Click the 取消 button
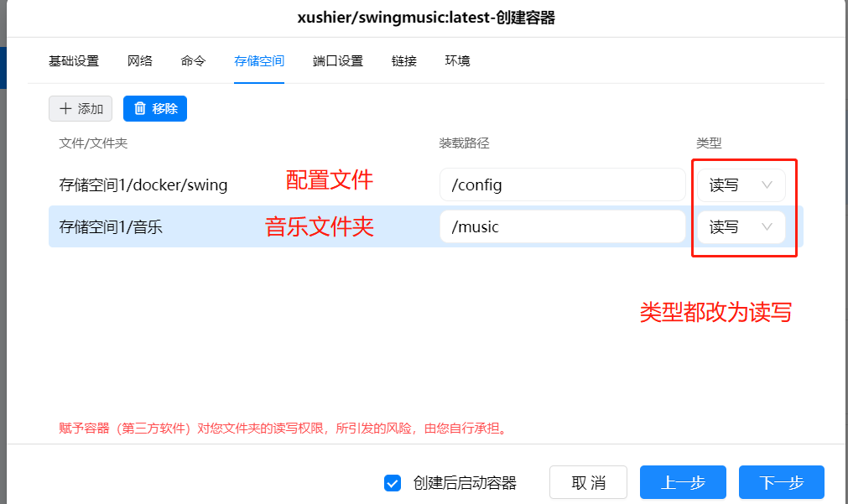 (589, 482)
